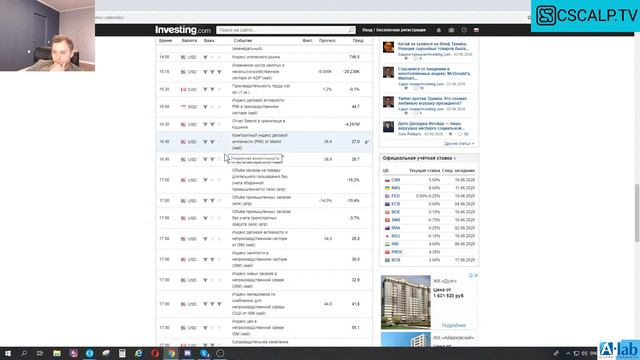Click the search magnifier icon in site search
This screenshot has width=640, height=360.
(x=351, y=30)
